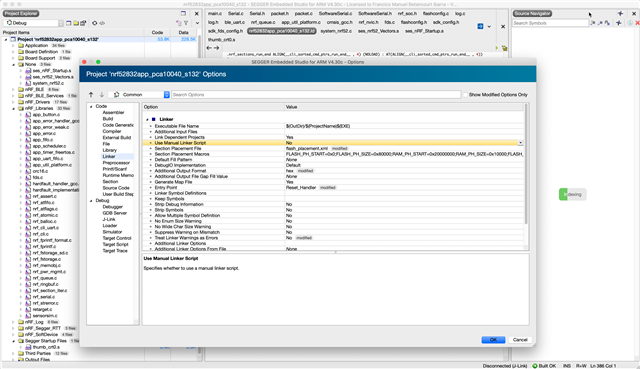This screenshot has width=640, height=369.
Task: Expand the nRF_Log folder
Action: pos(13,322)
